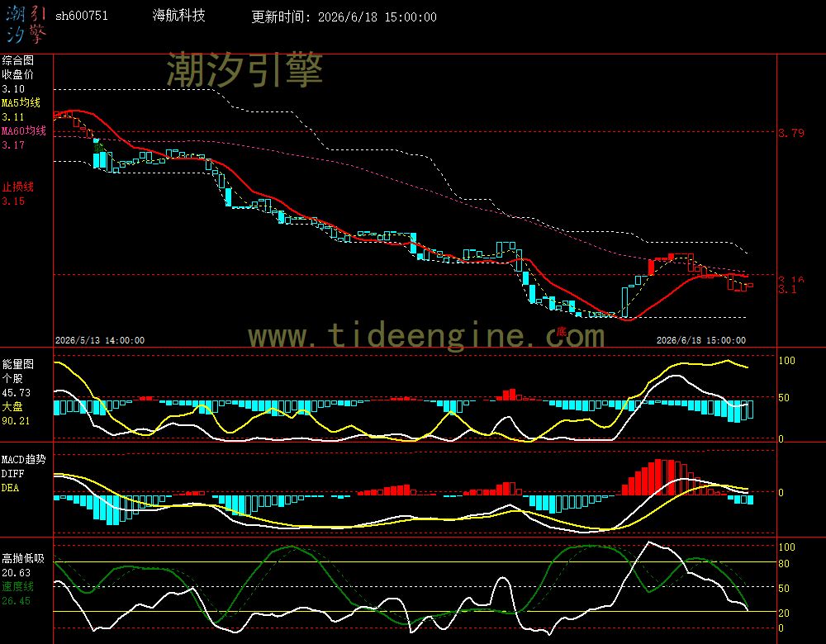Viewport: 826px width, 644px height.
Task: Click the 速度线 legend label
Action: pyautogui.click(x=17, y=586)
